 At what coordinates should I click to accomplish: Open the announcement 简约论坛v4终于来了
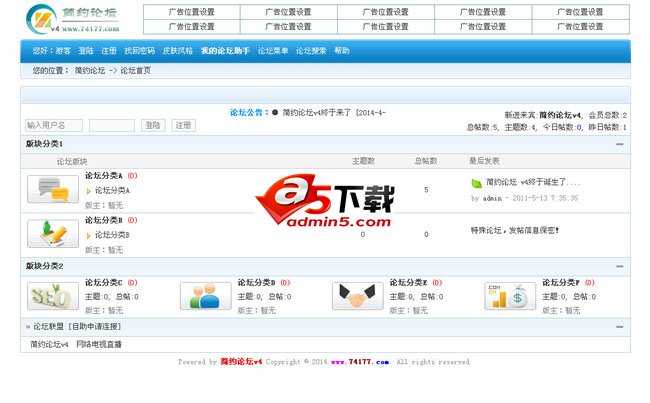coord(334,112)
